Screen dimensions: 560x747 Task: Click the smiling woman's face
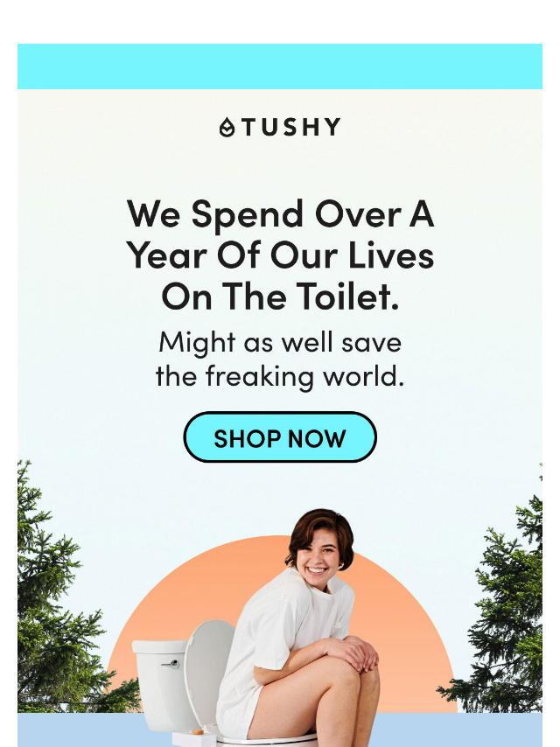[x=318, y=554]
